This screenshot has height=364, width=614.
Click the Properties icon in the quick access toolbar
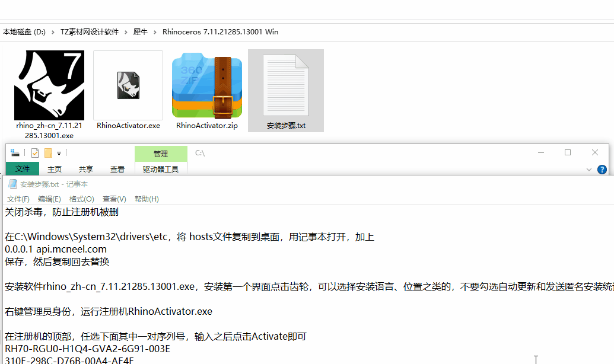35,152
